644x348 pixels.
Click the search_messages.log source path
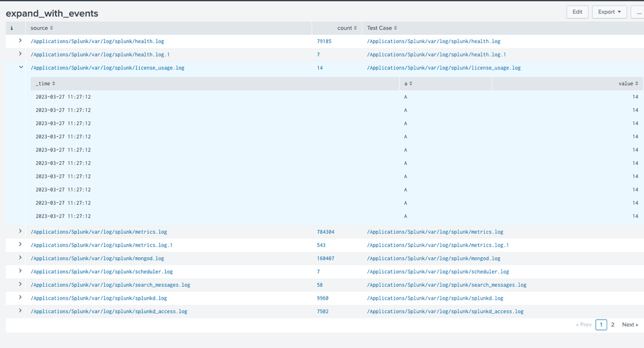pos(110,285)
